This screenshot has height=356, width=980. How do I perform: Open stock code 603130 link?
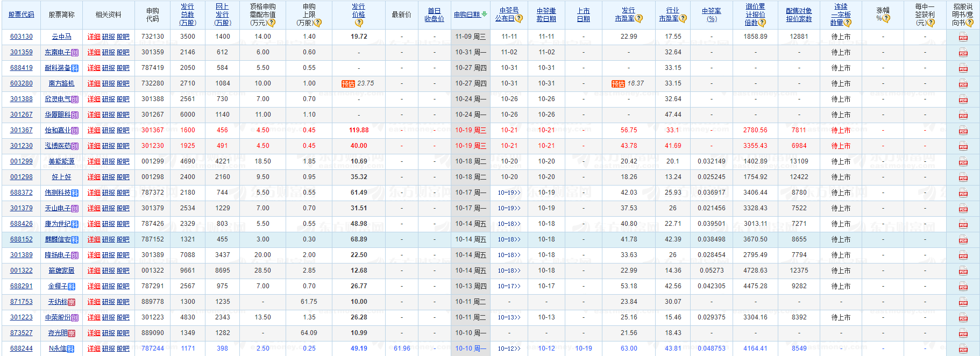coord(22,37)
